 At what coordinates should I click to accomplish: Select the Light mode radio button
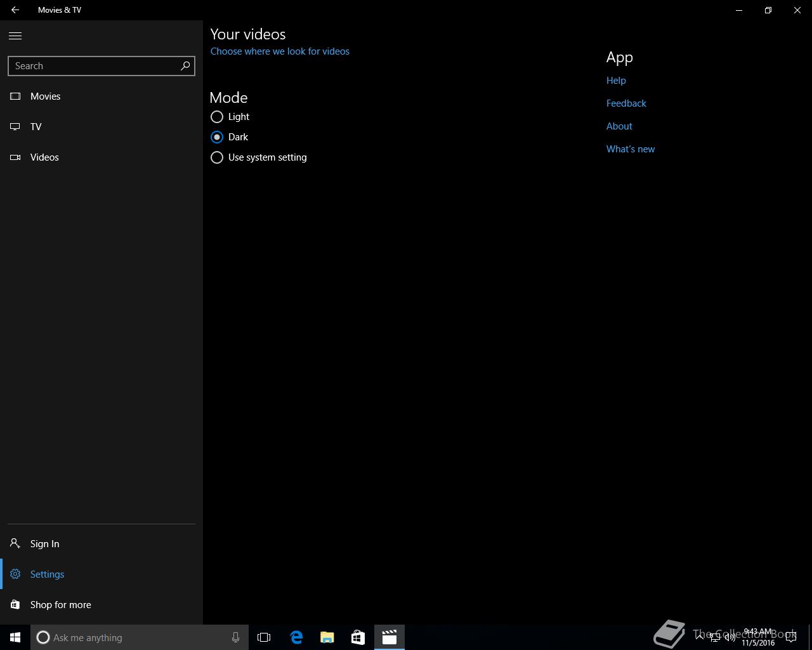point(217,117)
